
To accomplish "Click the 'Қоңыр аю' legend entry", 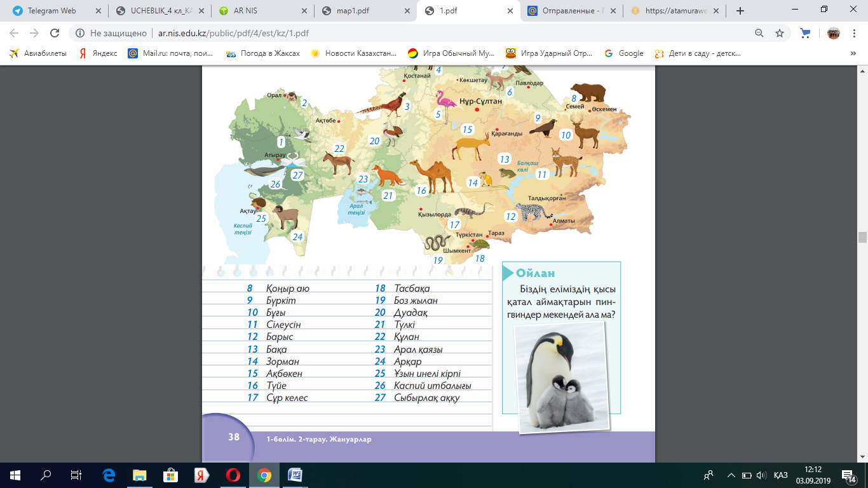I will [x=288, y=288].
